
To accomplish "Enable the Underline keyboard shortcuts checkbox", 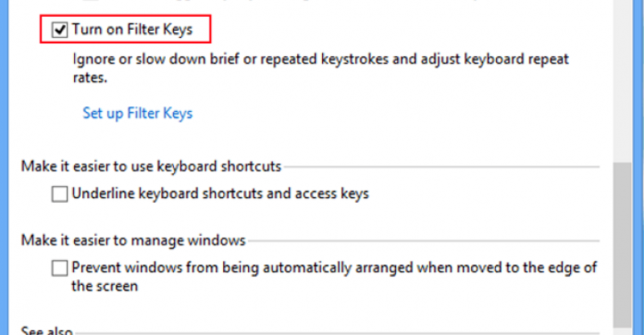I will [x=59, y=193].
